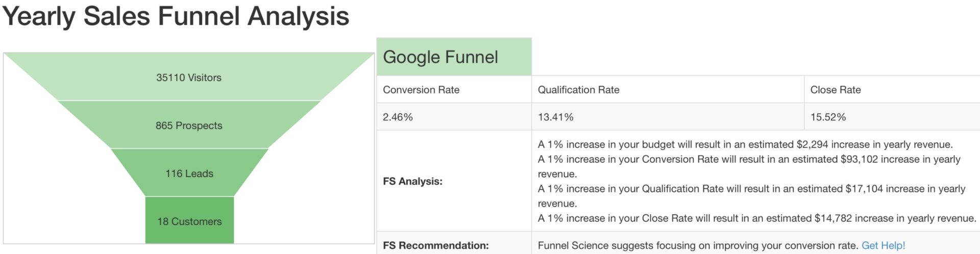This screenshot has height=254, width=980.
Task: Click the $14,782 Close Rate analysis line
Action: click(x=757, y=218)
